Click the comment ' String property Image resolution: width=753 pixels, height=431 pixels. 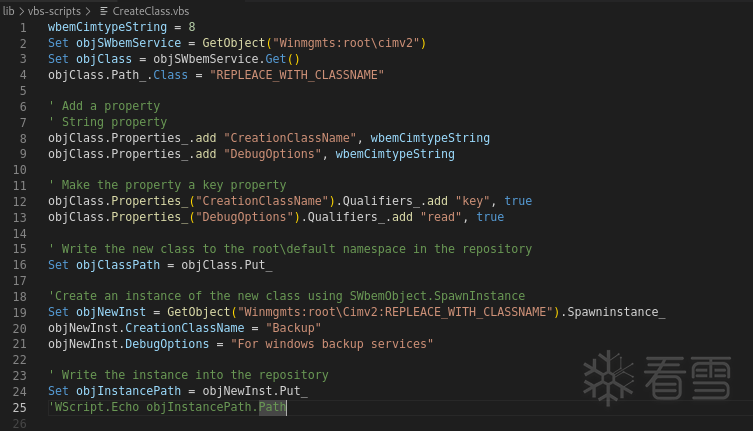point(108,122)
